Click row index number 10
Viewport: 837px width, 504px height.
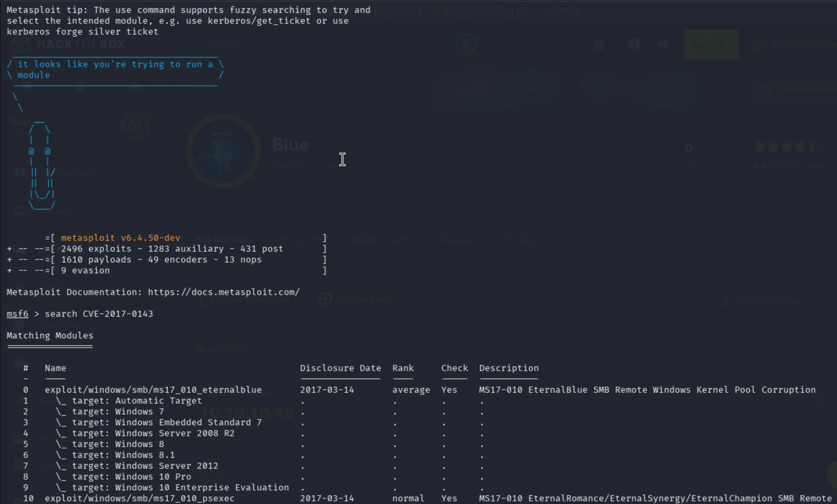pyautogui.click(x=29, y=498)
